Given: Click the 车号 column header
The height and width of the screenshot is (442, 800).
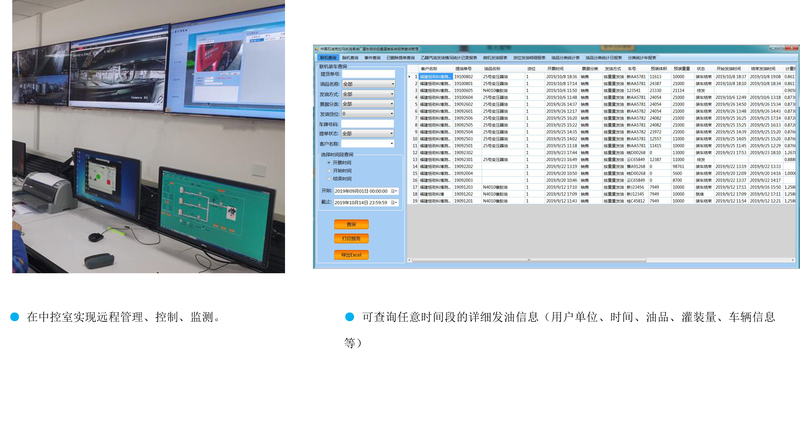Looking at the screenshot, I should (636, 68).
